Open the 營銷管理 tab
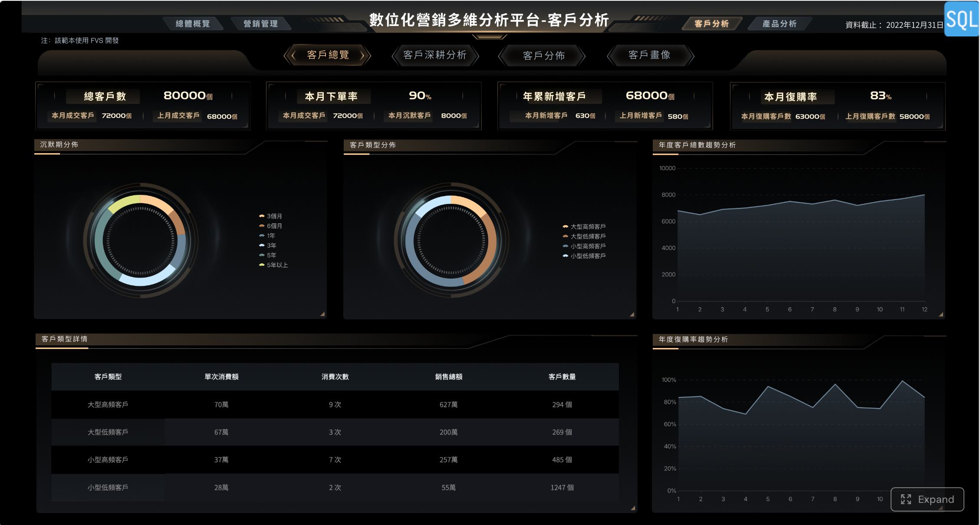The image size is (980, 525). (x=260, y=24)
